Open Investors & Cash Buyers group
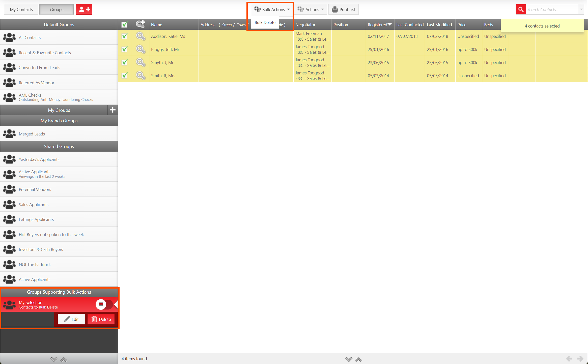This screenshot has width=588, height=364. tap(59, 249)
